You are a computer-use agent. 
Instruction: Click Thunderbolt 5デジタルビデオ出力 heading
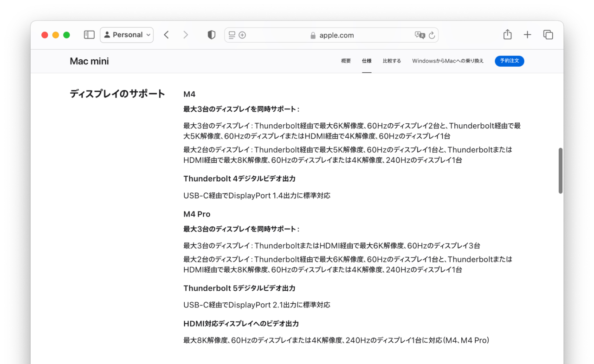(239, 288)
